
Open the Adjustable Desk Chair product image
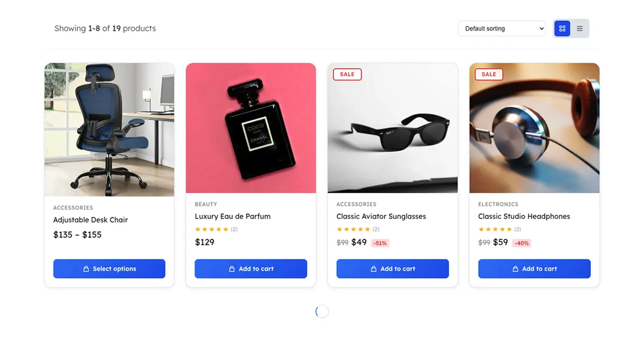(109, 129)
